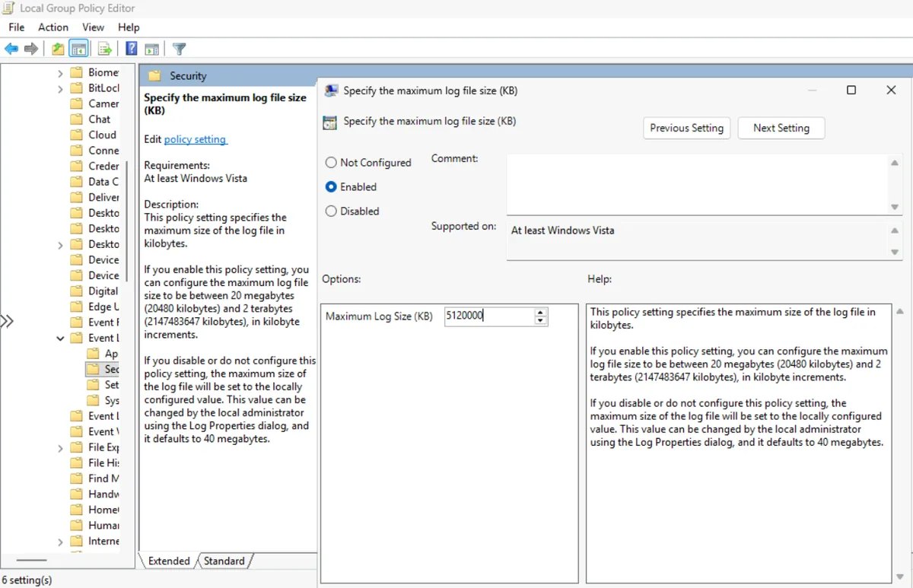Click the Security folder icon in header

pyautogui.click(x=154, y=76)
